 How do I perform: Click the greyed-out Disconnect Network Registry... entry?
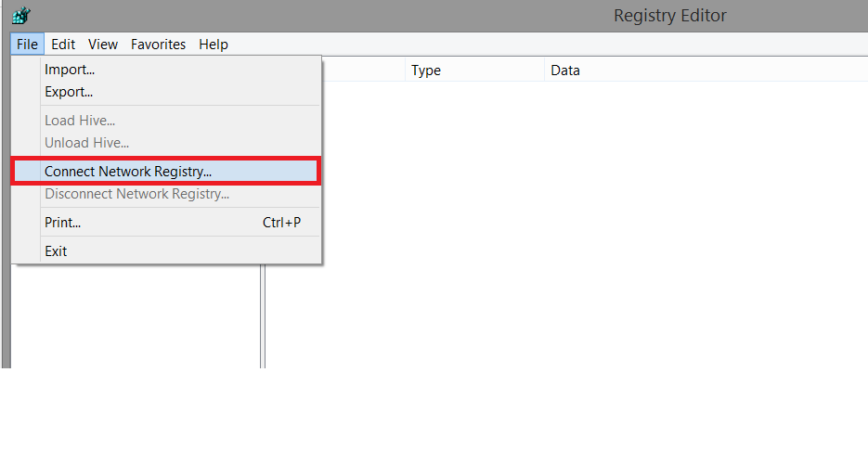pos(136,194)
